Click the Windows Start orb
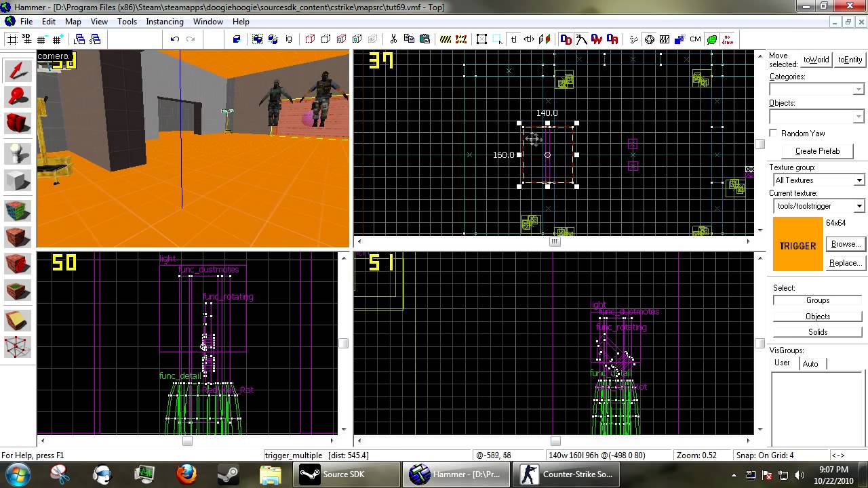Screen dimensions: 868x488 click(16, 474)
